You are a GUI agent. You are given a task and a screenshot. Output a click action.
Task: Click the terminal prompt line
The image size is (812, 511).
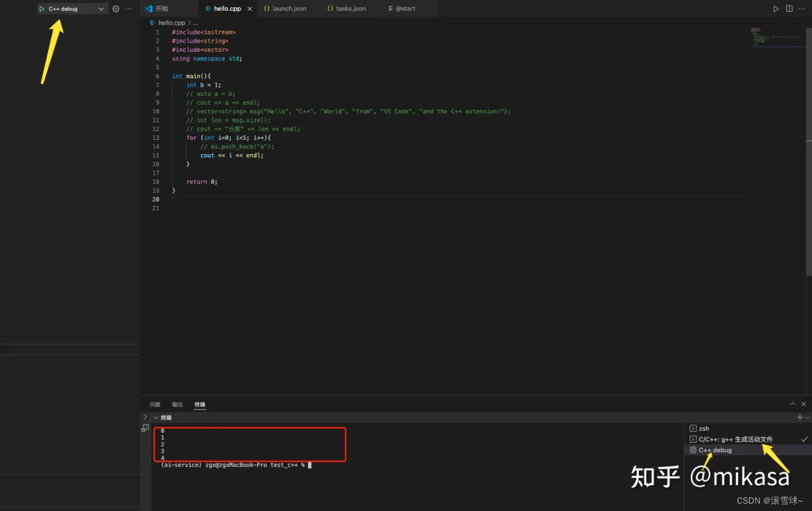[x=236, y=465]
